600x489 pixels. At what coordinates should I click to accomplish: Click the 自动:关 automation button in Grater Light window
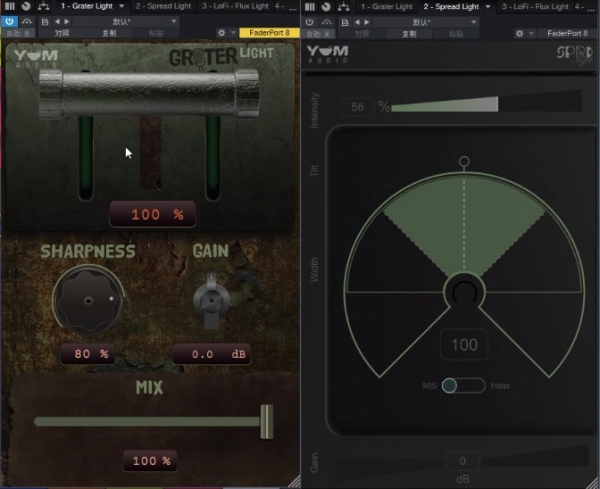click(18, 33)
